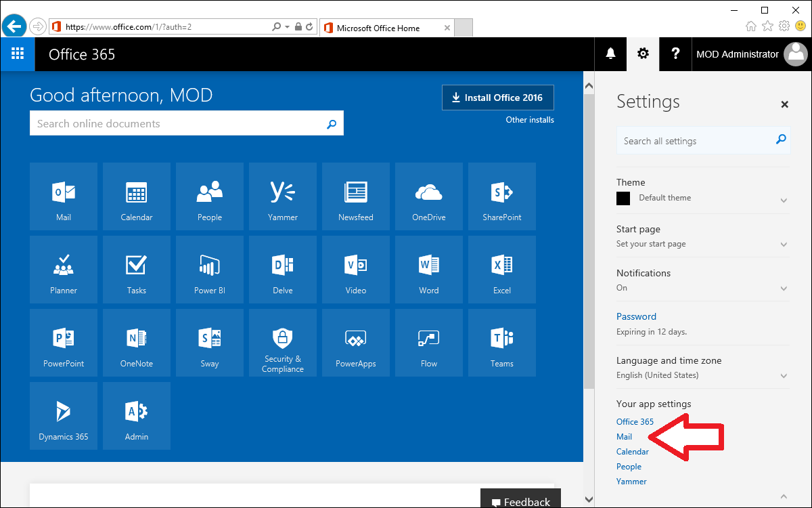Launch the OneDrive tile
This screenshot has height=508, width=812.
point(429,196)
